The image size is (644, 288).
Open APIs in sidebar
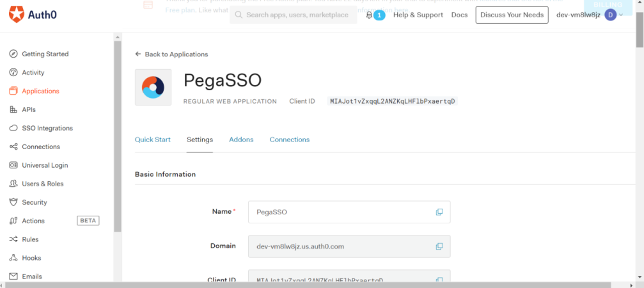click(29, 109)
